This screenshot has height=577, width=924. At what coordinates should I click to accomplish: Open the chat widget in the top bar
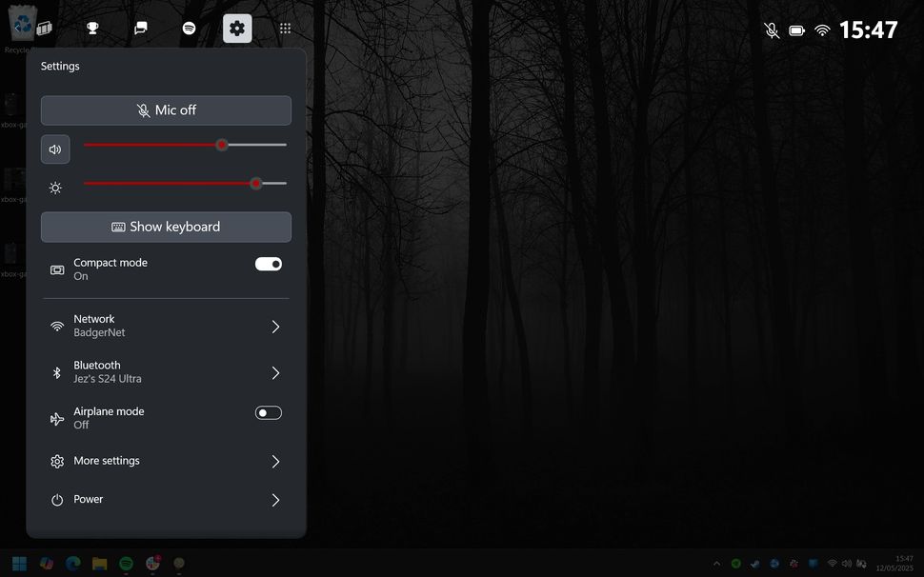click(x=140, y=28)
